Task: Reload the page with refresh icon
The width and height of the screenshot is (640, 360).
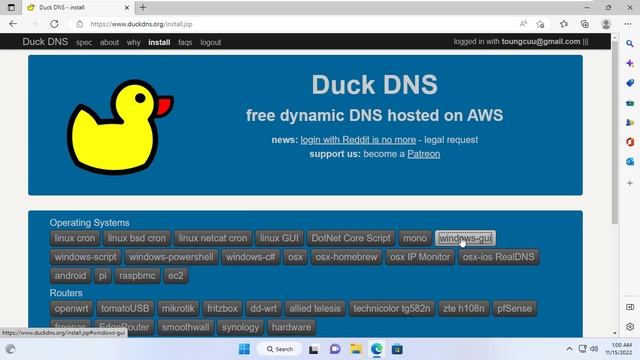Action: coord(54,24)
